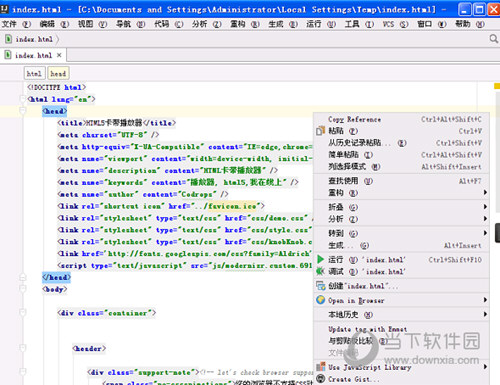The width and height of the screenshot is (500, 385).
Task: Collapse the head tag fold marker
Action: coord(23,111)
